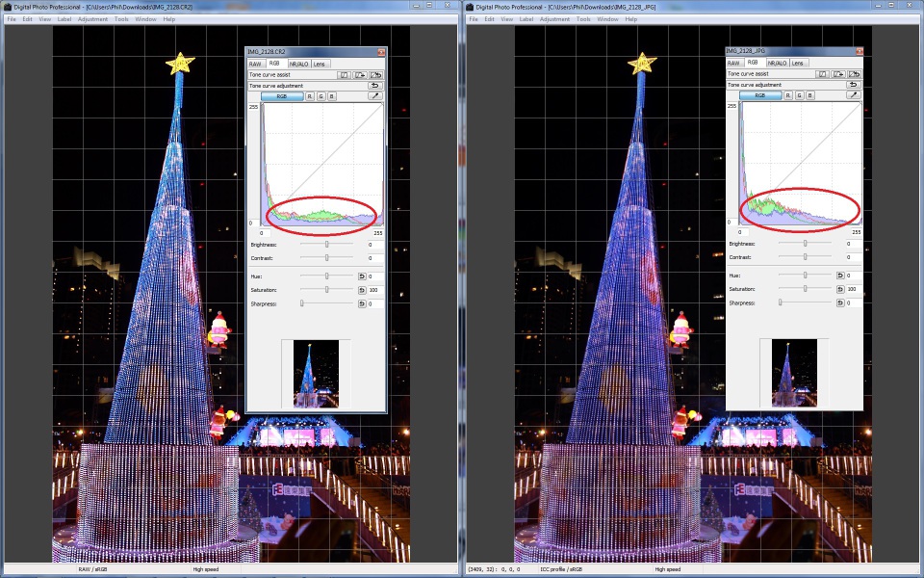
Task: Select the eyedropper tool in the IMG_2128_JPG palette
Action: coord(854,96)
